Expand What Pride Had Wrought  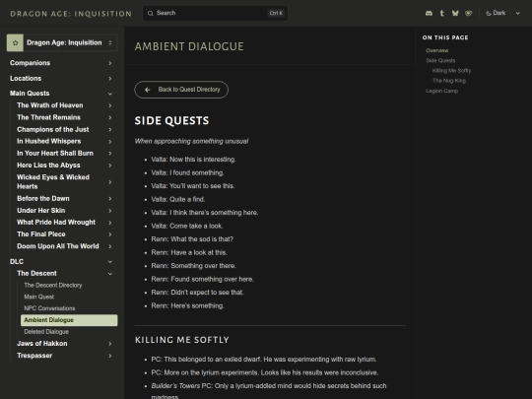[x=64, y=223]
